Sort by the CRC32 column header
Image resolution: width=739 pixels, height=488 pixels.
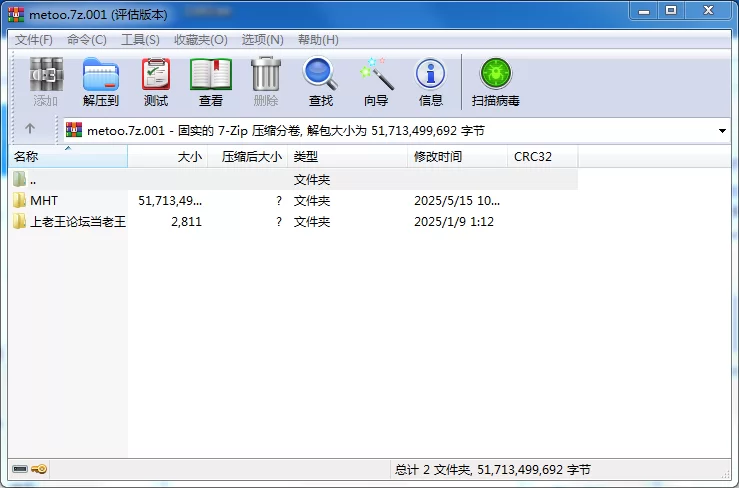[x=542, y=157]
